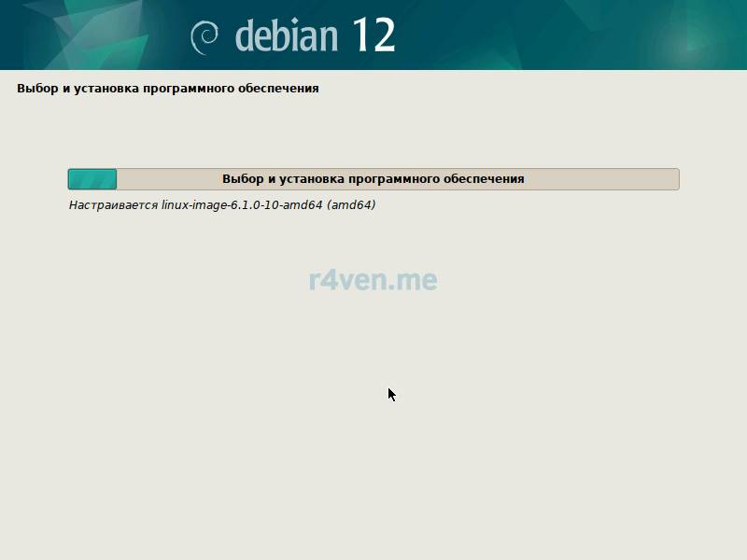Click the word "Выбор" in the top-left page heading
This screenshot has width=747, height=560.
pos(35,89)
